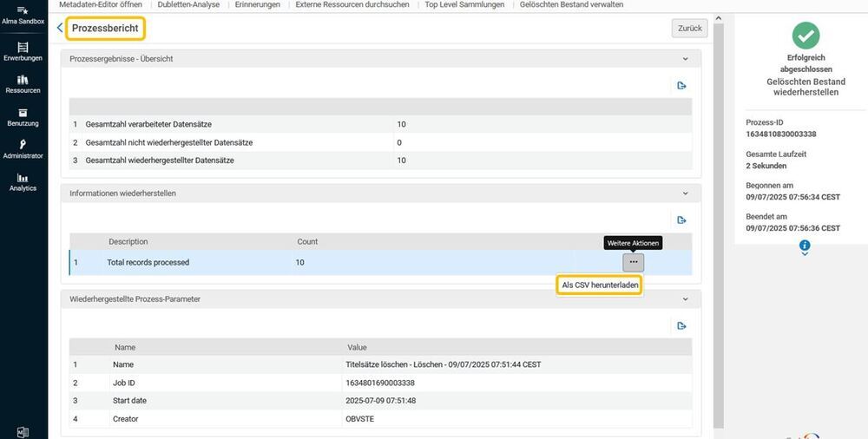The image size is (868, 439).
Task: Open Dubletten-Analyse from the top bar
Action: [x=188, y=4]
